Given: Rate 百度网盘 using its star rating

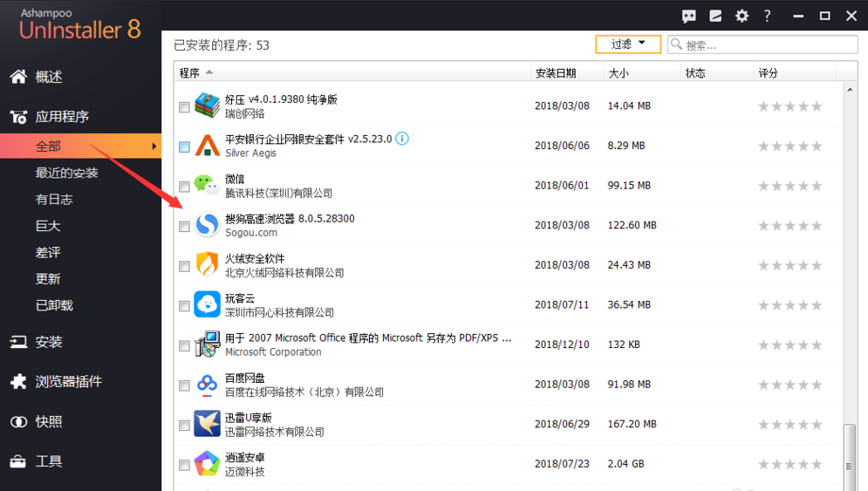Looking at the screenshot, I should pyautogui.click(x=790, y=385).
